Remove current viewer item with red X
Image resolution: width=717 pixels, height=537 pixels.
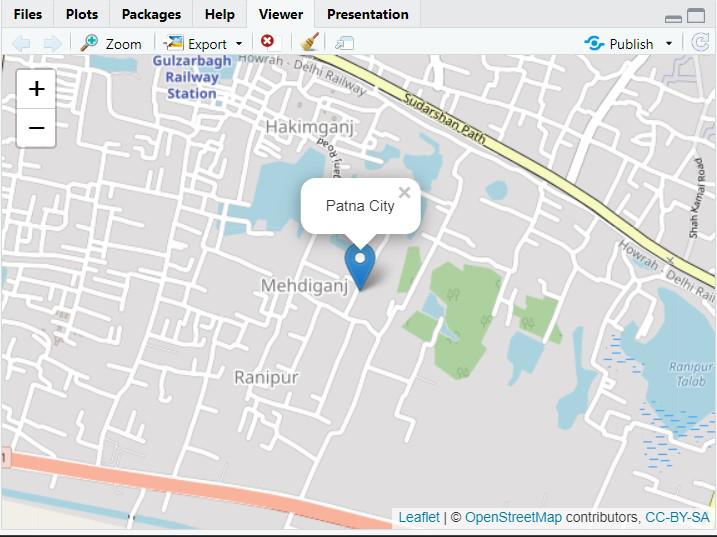point(268,42)
